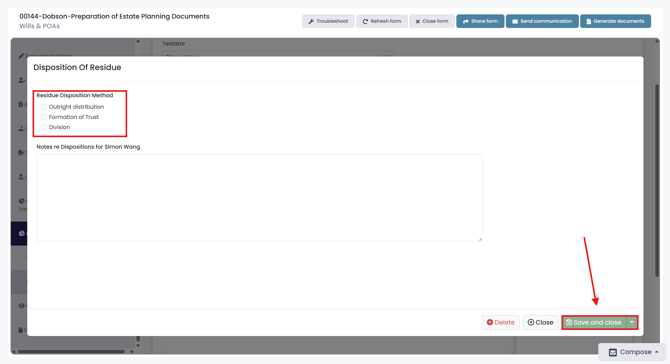Open the Save and close dropdown arrow
This screenshot has width=670, height=364.
tap(632, 323)
